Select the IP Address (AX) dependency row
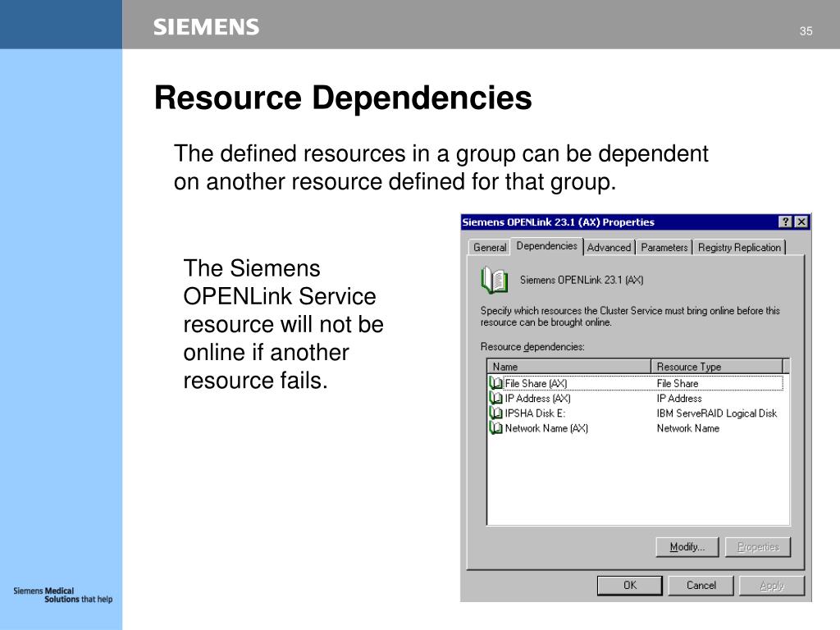The height and width of the screenshot is (630, 840). tap(636, 398)
